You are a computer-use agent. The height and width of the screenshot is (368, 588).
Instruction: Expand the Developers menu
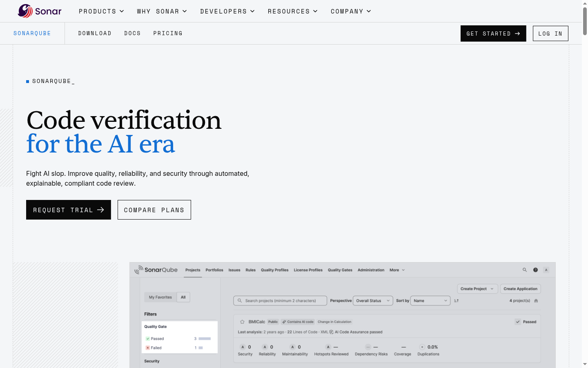[x=227, y=11]
